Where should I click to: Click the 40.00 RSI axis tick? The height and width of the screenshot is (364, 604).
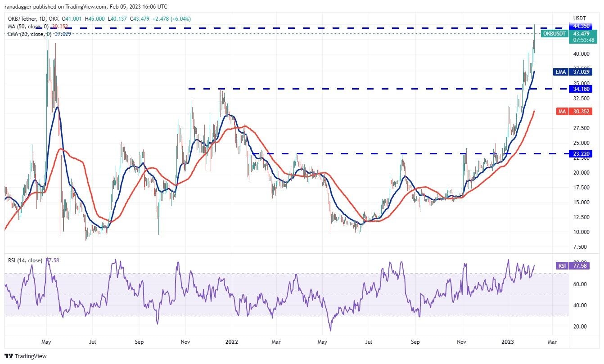coord(580,306)
